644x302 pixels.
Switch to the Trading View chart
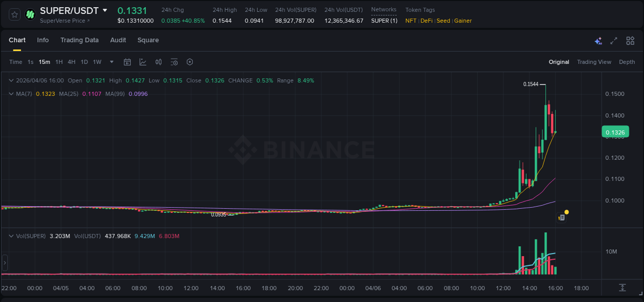click(594, 62)
